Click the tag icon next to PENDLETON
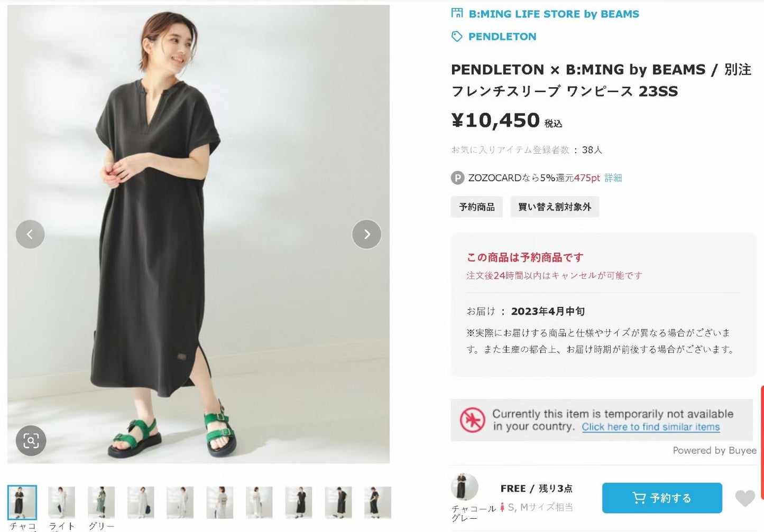The image size is (764, 532). (457, 36)
